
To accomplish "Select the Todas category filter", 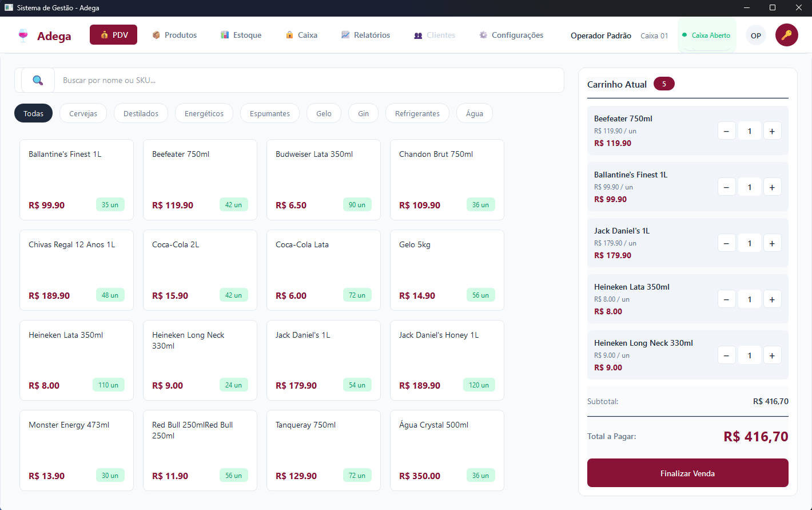I will click(x=33, y=113).
